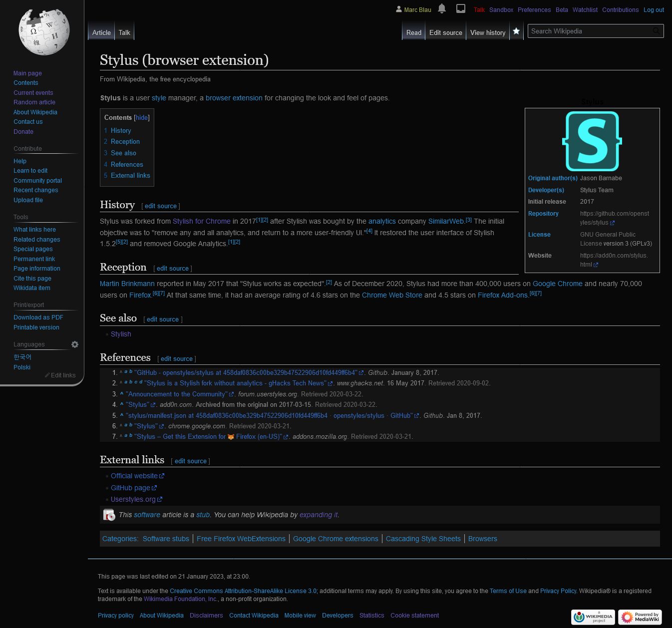Open add0n.com website link in infobox
The height and width of the screenshot is (628, 672).
pos(614,260)
